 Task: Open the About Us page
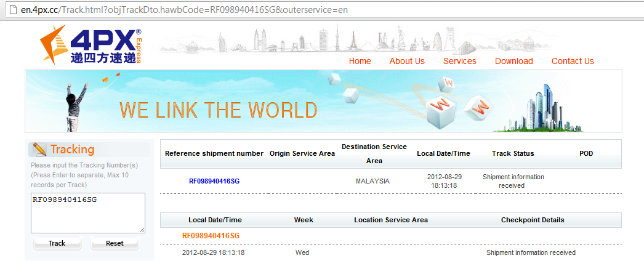pyautogui.click(x=406, y=61)
